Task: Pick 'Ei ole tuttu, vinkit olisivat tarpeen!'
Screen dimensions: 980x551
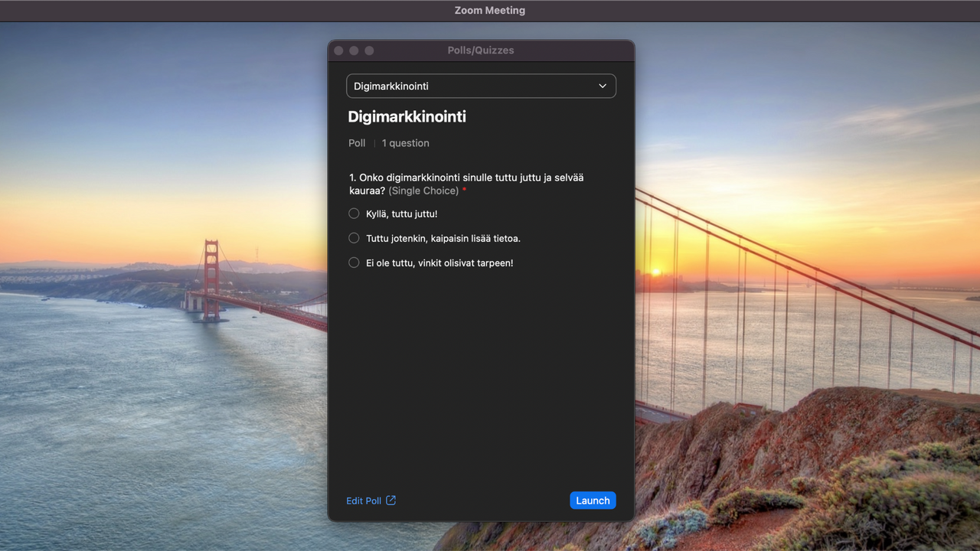Action: (354, 262)
